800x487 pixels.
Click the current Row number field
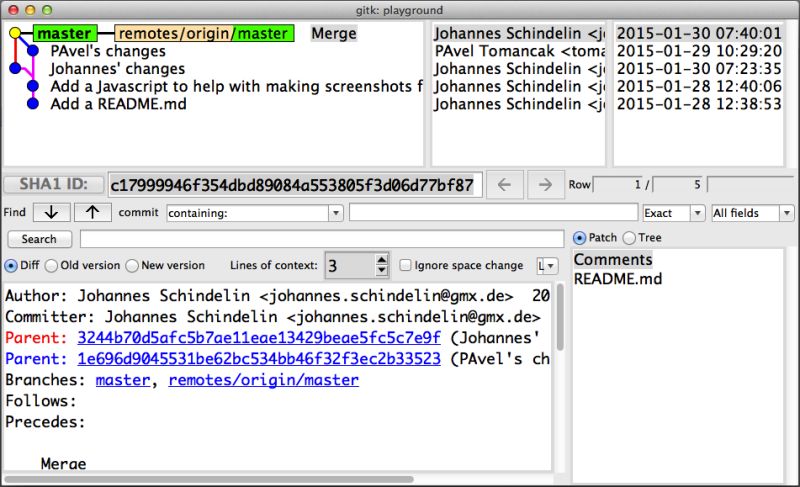coord(618,185)
